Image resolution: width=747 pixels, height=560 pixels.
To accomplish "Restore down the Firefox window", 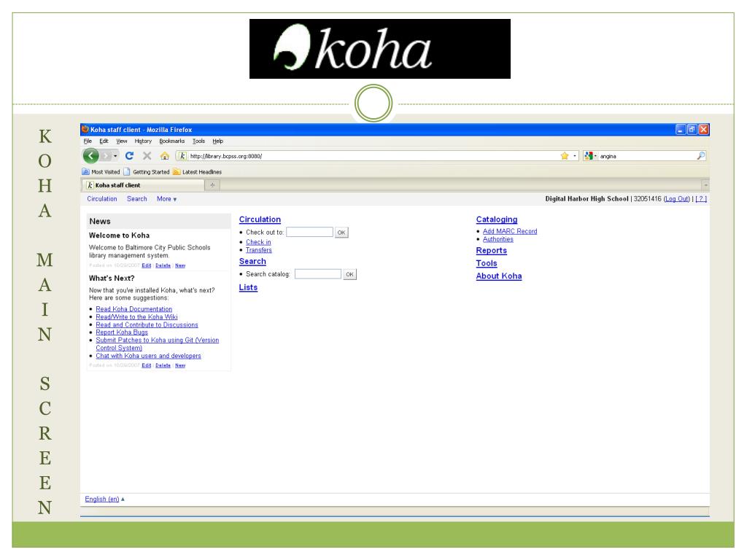I will coord(692,130).
